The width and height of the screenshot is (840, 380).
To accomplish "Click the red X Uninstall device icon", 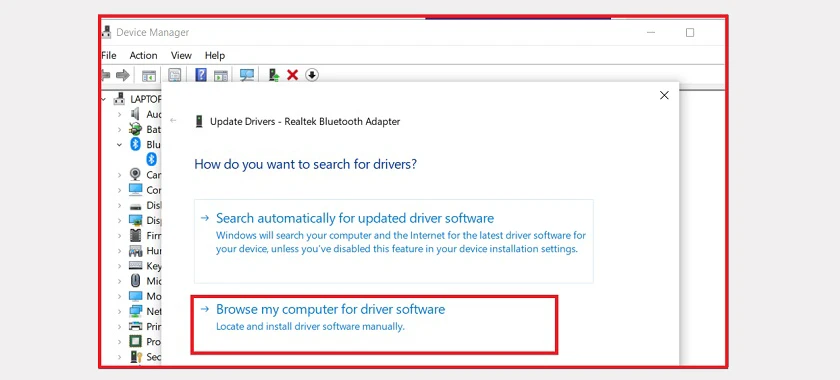I will coord(292,75).
